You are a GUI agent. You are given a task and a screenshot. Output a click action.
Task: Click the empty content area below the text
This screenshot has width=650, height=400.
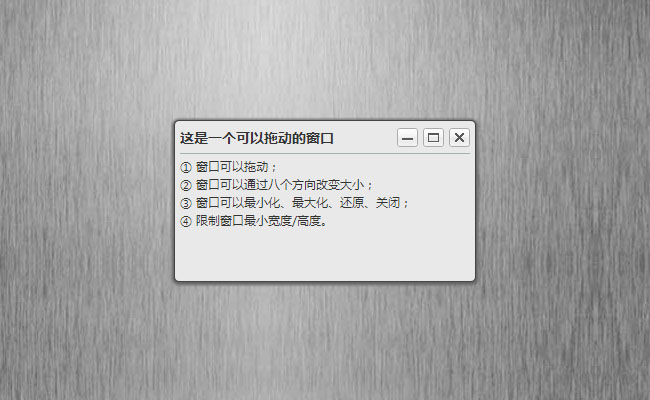click(325, 253)
